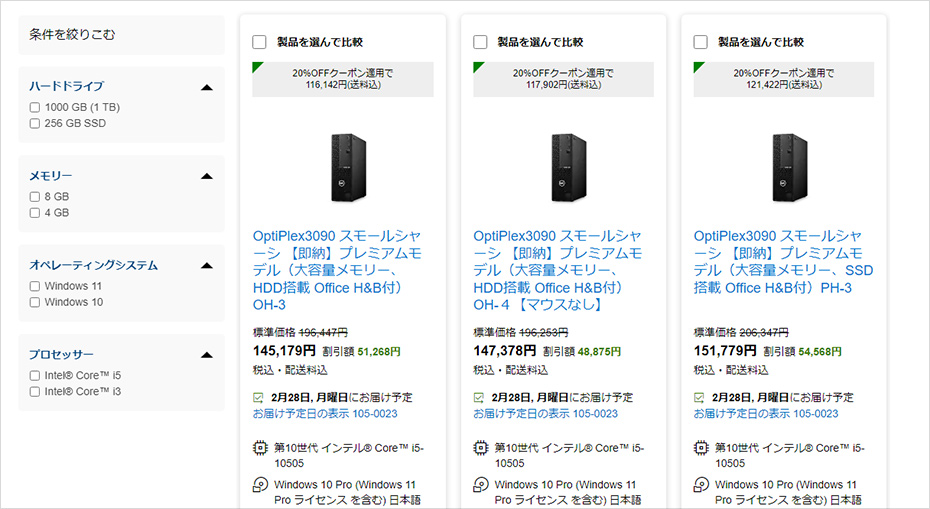This screenshot has height=509, width=930.
Task: Click Windows disc icon on second product
Action: coord(480,485)
